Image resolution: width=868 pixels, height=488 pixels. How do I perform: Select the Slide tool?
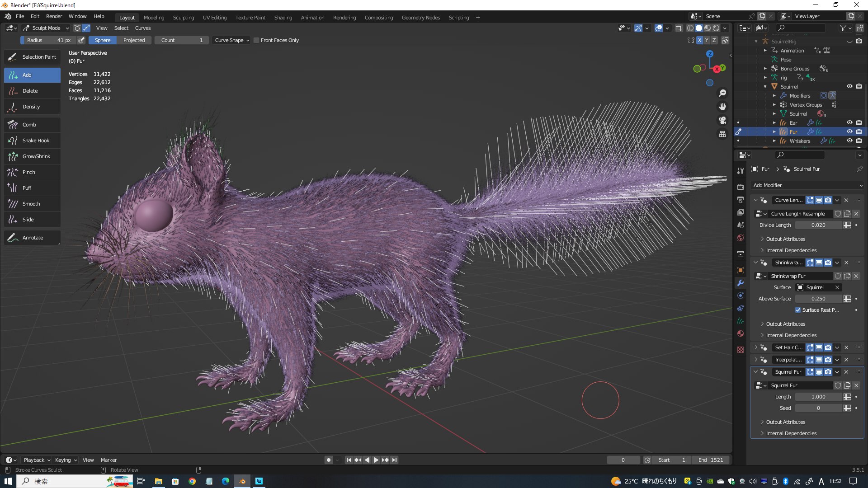(32, 220)
